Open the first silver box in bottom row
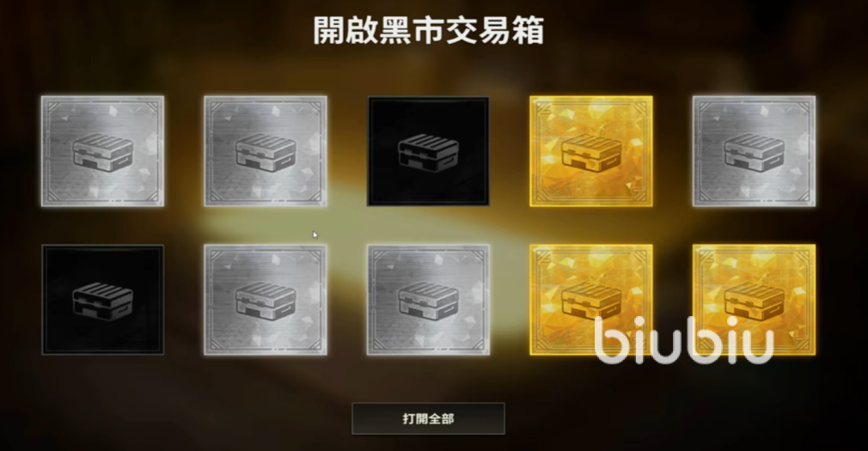The width and height of the screenshot is (868, 451). click(x=266, y=299)
